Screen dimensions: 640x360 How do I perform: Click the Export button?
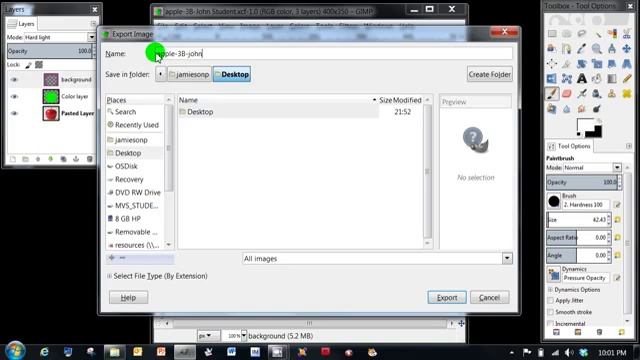coord(447,298)
